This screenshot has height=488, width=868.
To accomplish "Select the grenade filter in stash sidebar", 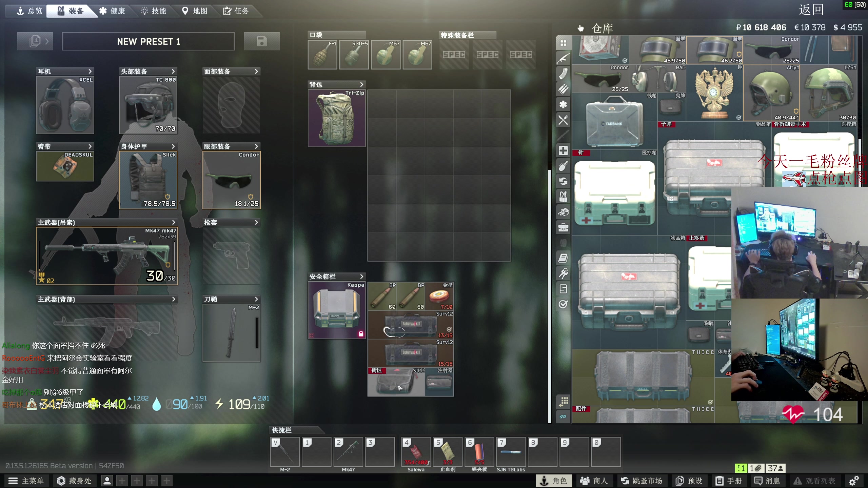I will pos(563,166).
